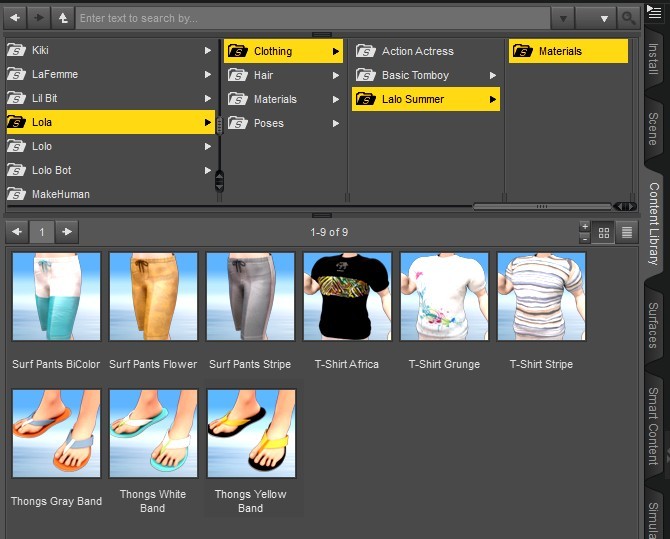The height and width of the screenshot is (539, 670).
Task: Open the MakeHuman folder
Action: pyautogui.click(x=110, y=194)
